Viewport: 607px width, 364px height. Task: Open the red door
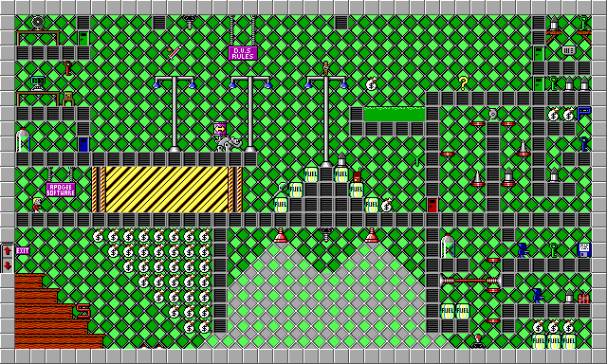[432, 205]
